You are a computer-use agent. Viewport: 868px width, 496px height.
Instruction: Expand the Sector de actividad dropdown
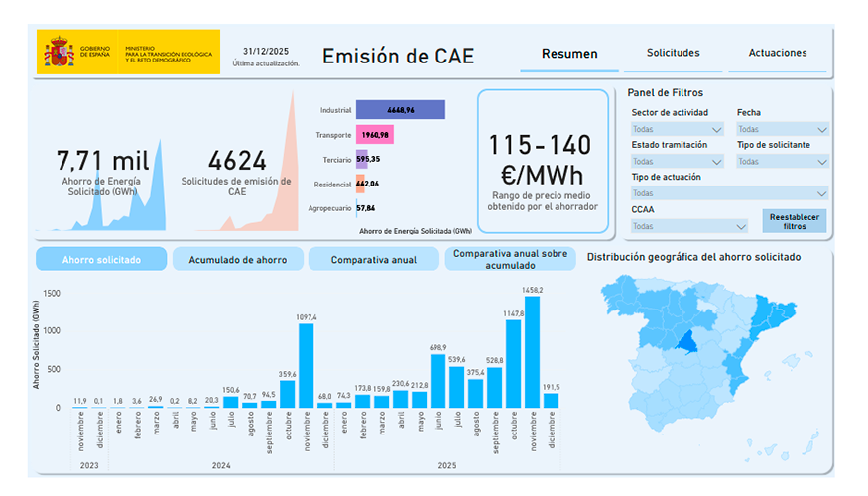click(678, 129)
